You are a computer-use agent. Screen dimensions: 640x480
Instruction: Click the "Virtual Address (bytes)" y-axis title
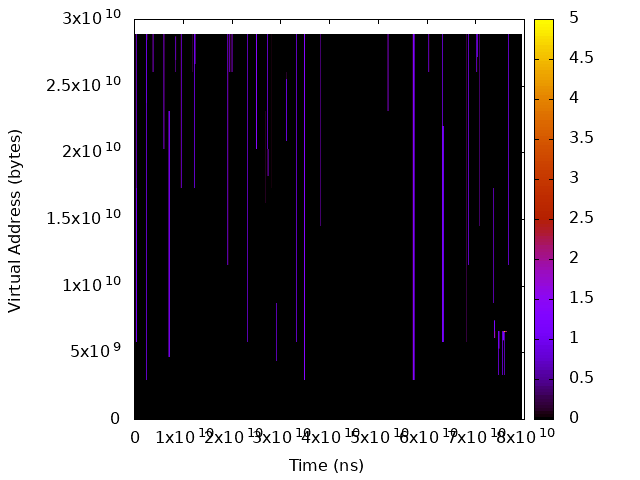pyautogui.click(x=15, y=219)
